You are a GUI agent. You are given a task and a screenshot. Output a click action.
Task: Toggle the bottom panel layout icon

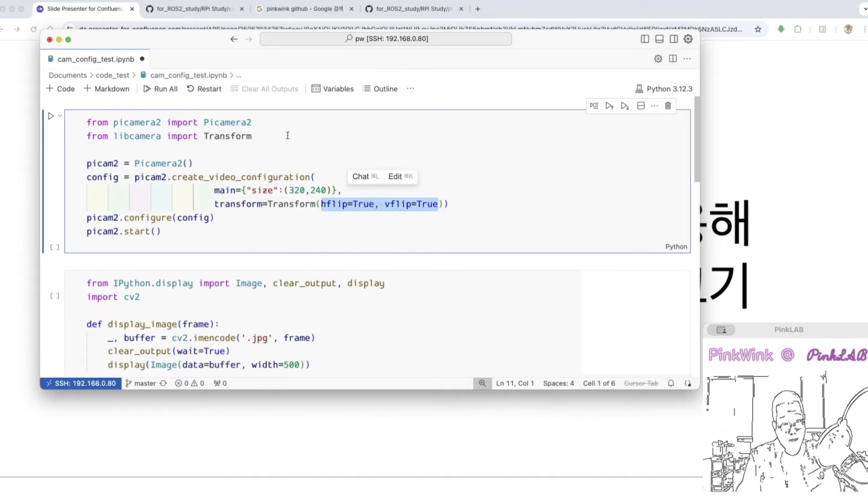(x=659, y=39)
